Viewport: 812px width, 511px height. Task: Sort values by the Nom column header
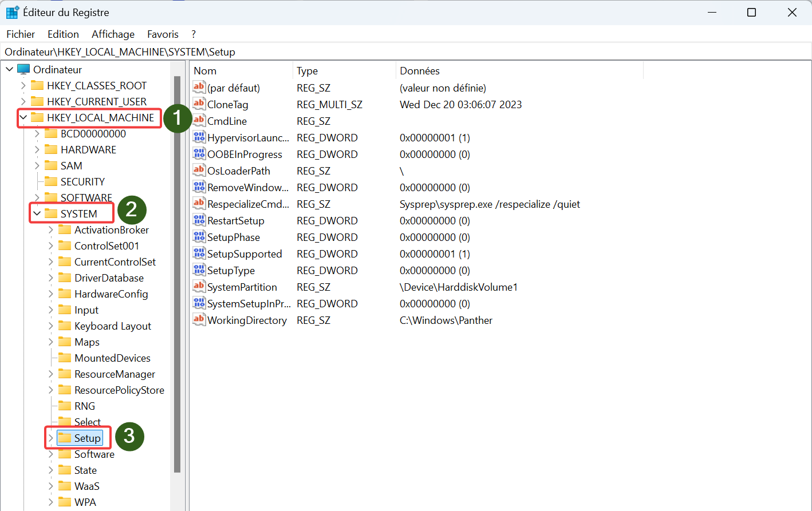click(x=241, y=71)
